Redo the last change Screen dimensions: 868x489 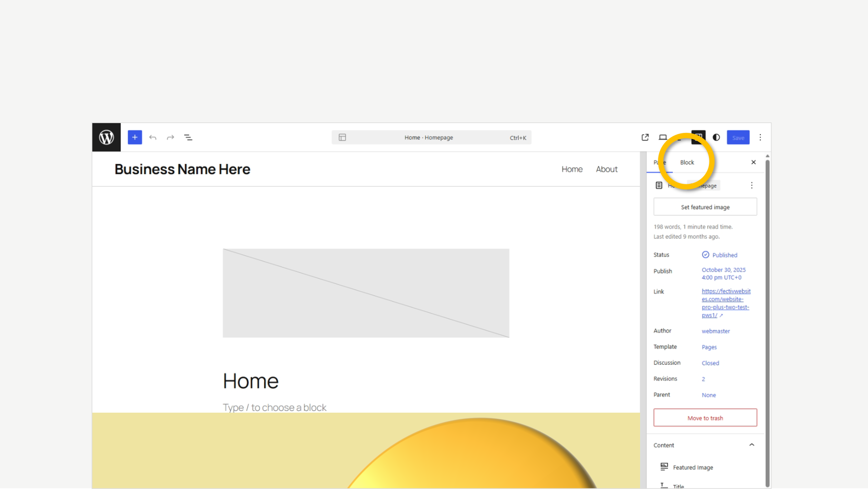170,137
